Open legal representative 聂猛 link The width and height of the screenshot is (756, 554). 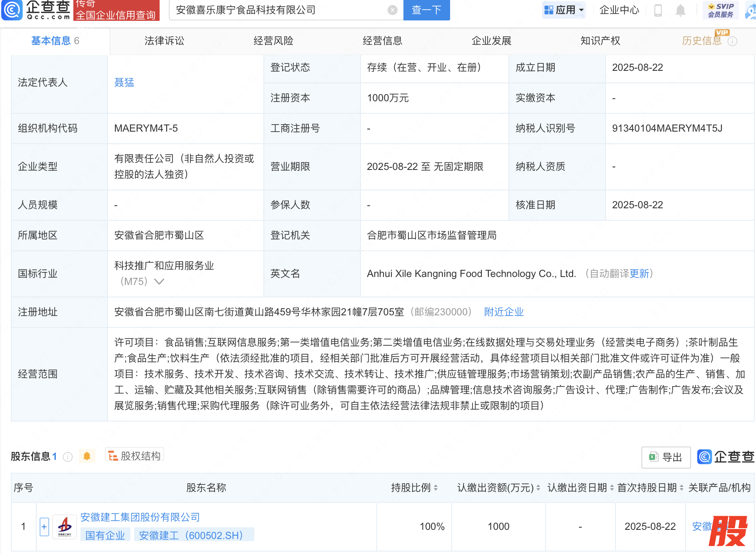(124, 82)
